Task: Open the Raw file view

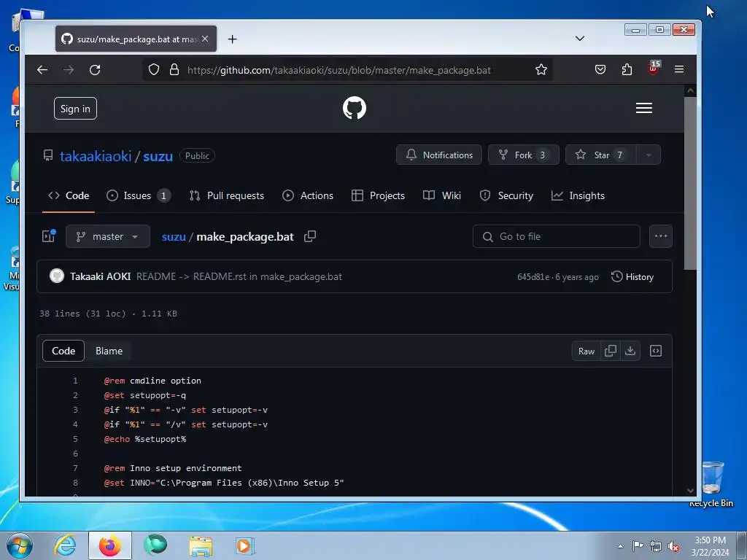Action: click(587, 351)
